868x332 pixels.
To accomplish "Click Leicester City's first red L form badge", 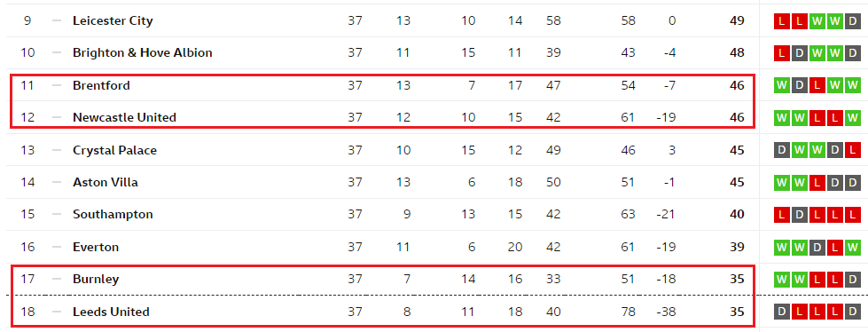I will click(x=782, y=21).
